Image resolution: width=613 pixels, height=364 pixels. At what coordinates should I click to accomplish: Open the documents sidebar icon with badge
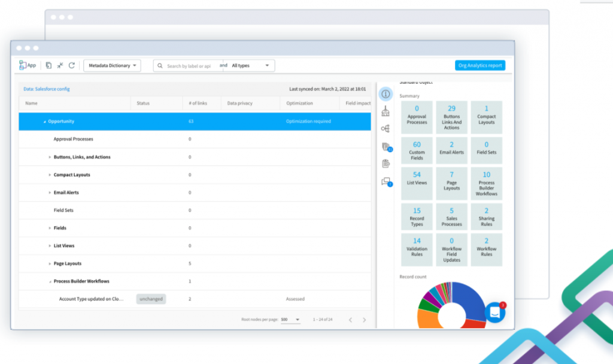click(386, 147)
